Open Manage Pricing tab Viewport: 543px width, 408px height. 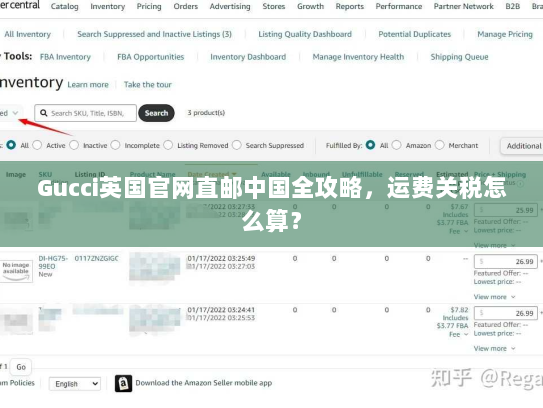point(505,34)
